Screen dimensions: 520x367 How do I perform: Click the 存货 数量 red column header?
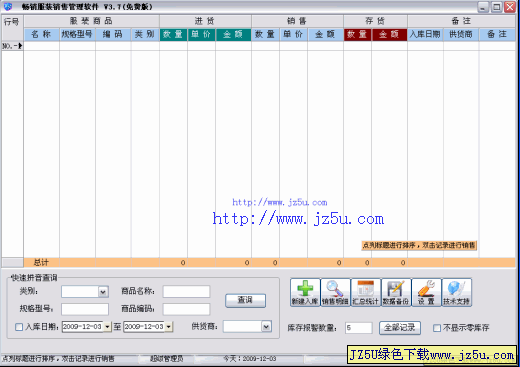click(x=357, y=34)
